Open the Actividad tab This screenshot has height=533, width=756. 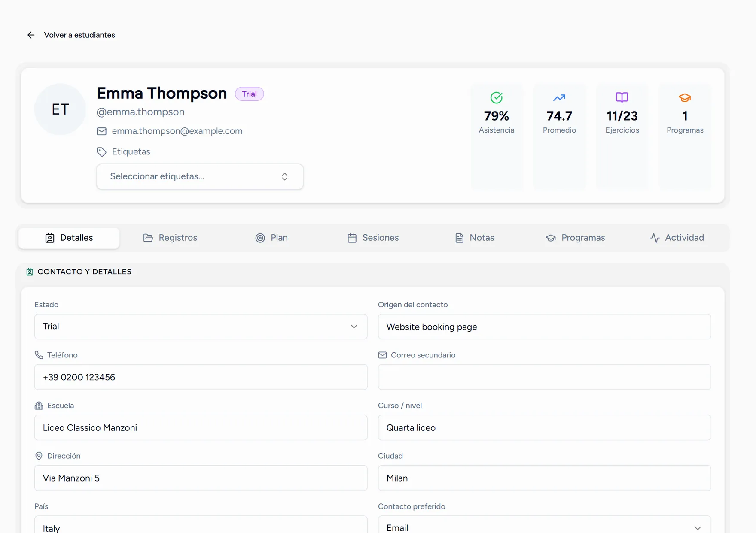click(677, 238)
